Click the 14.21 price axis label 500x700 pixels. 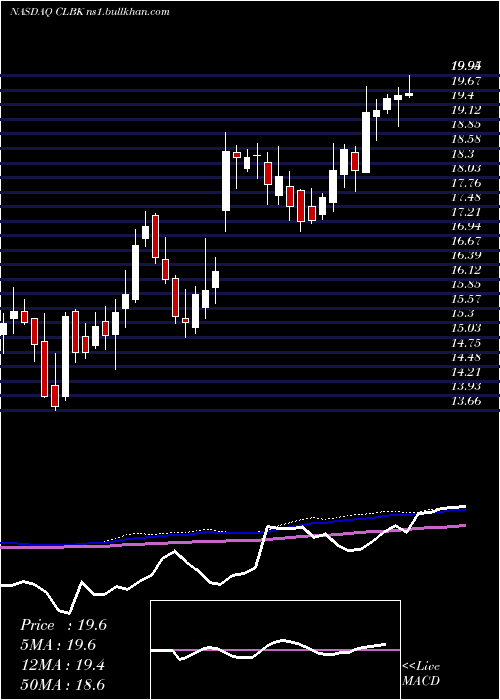click(x=466, y=372)
